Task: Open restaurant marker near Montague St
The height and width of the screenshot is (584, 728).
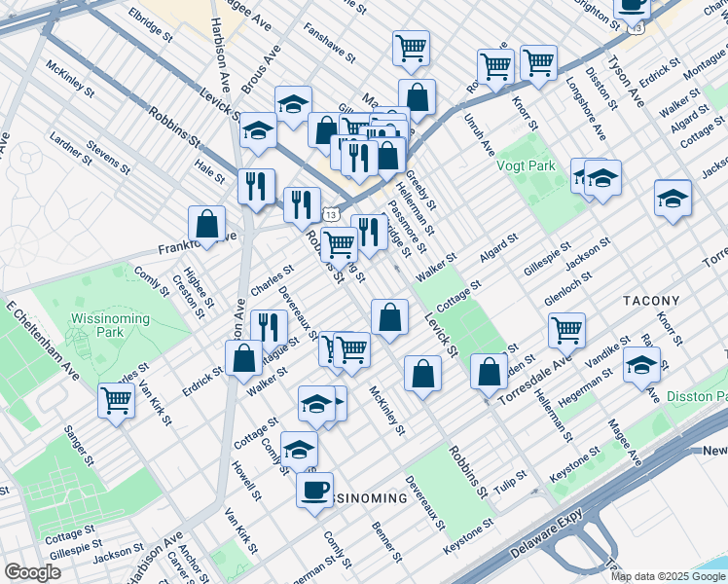Action: click(x=269, y=329)
